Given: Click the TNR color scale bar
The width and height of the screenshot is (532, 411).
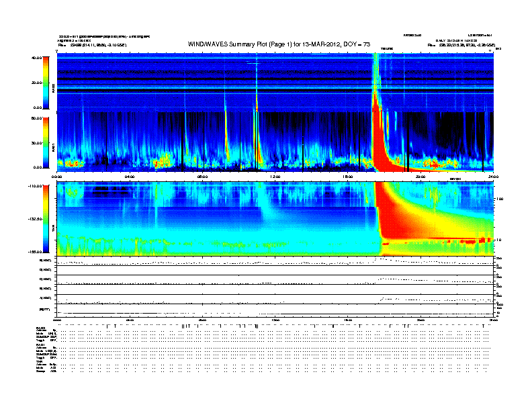Looking at the screenshot, I should point(46,219).
